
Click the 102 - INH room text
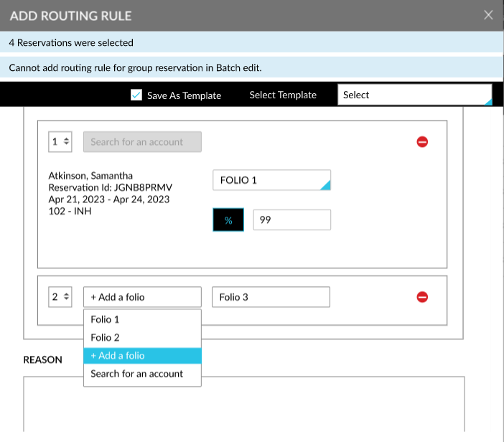point(70,211)
